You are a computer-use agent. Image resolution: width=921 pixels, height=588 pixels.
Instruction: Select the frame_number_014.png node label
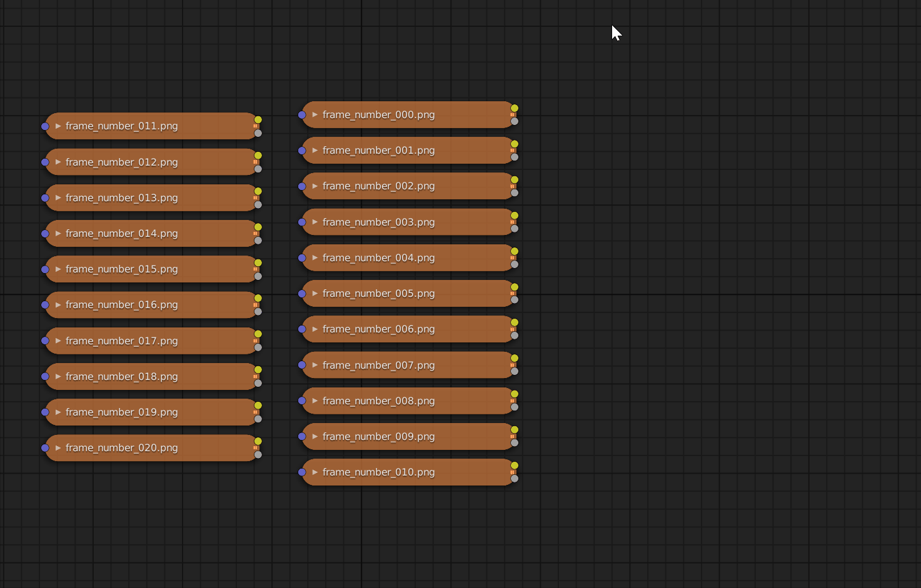[x=121, y=234]
